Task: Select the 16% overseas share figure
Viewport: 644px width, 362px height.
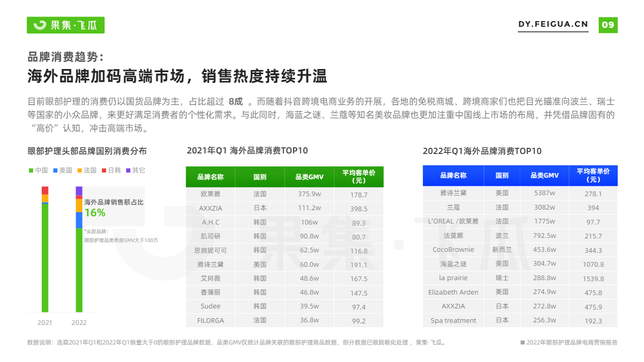Action: click(x=95, y=213)
